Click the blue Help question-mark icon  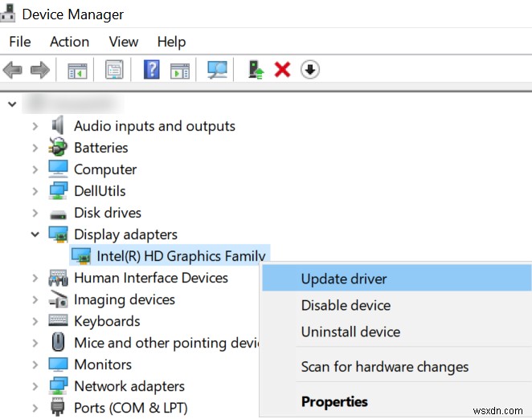point(151,70)
